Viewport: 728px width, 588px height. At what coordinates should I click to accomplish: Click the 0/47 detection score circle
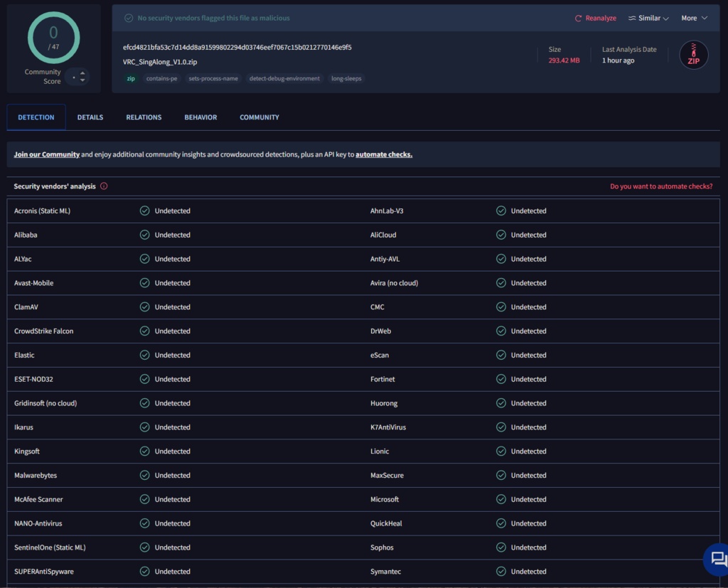tap(53, 38)
